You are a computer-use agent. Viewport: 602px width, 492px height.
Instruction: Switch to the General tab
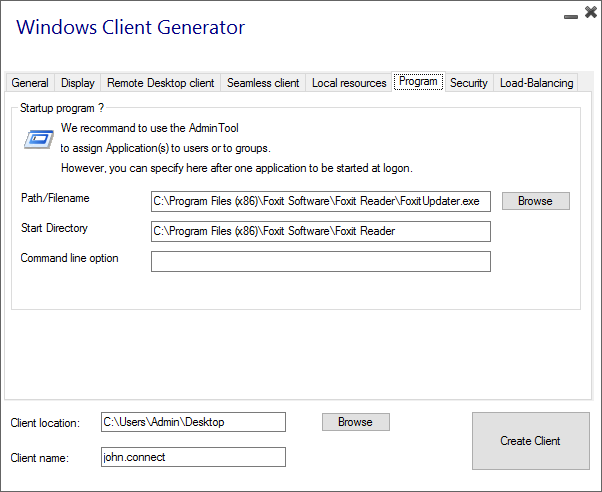(30, 83)
